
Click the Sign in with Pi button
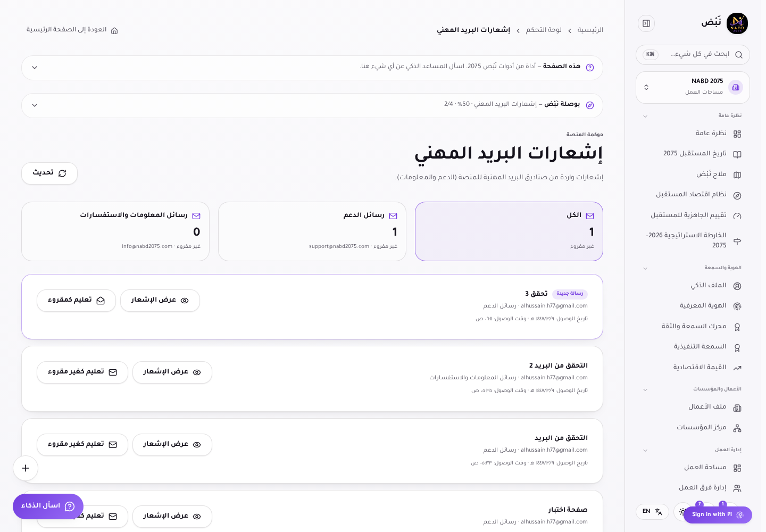(x=718, y=515)
